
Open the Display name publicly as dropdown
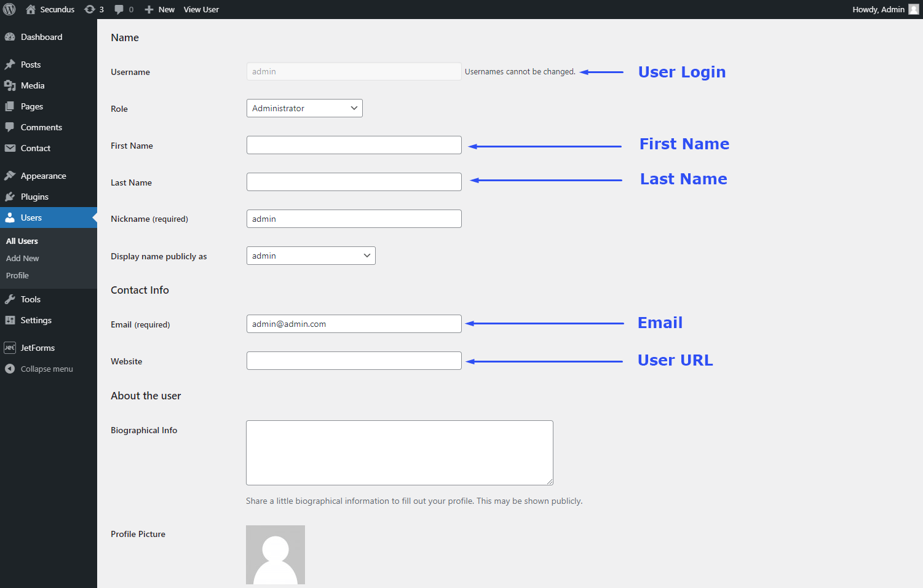tap(311, 255)
